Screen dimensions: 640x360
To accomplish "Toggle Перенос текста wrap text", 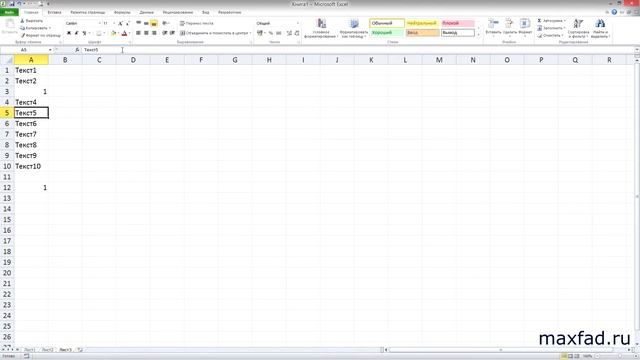I will point(197,23).
